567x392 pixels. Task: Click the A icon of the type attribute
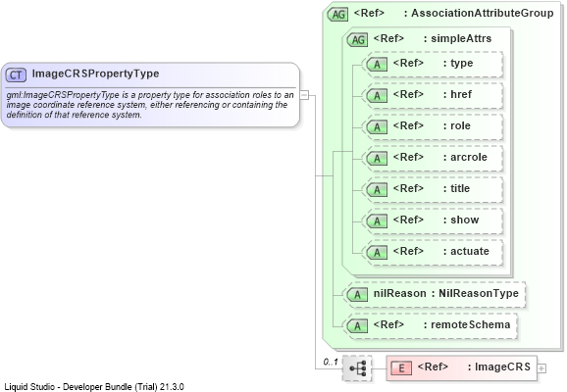[377, 65]
